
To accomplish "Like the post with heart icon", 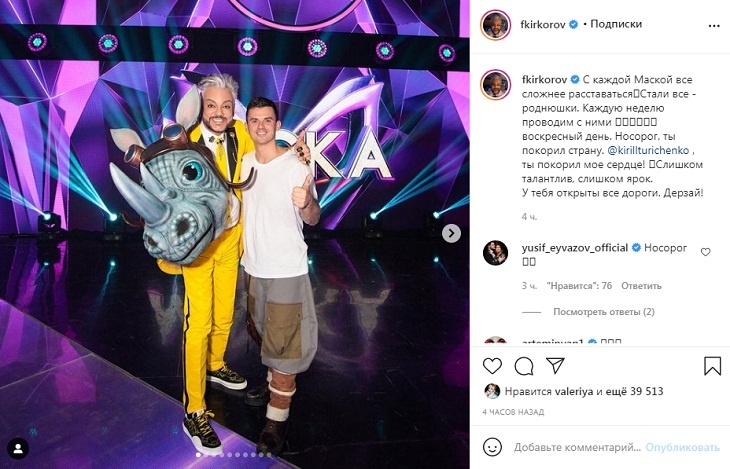I will click(x=492, y=366).
